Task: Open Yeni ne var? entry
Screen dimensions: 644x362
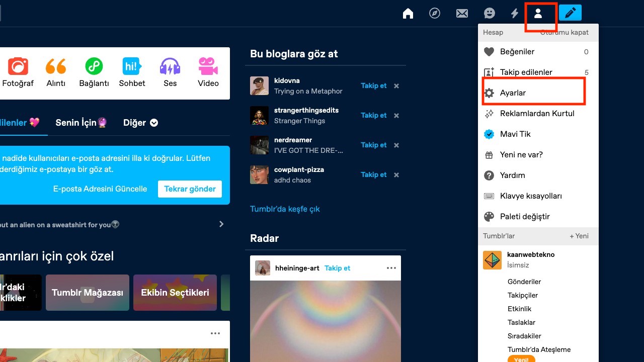Action: 538,155
